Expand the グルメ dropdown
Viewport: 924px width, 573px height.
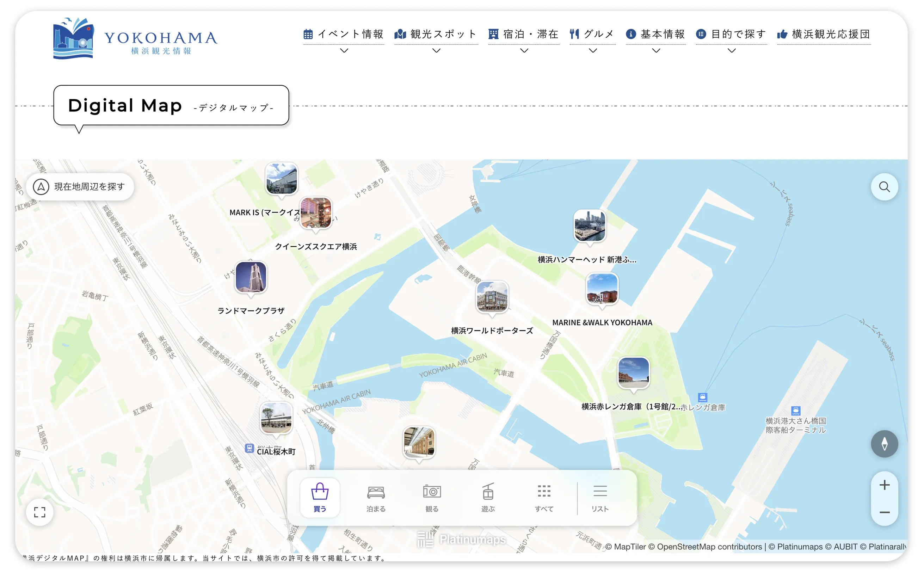pyautogui.click(x=592, y=34)
